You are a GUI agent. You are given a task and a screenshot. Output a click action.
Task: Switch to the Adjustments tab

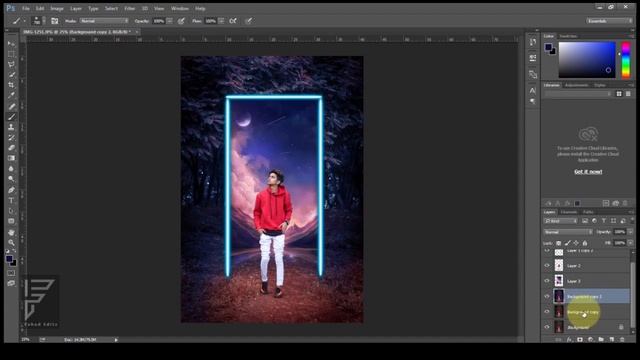pos(576,85)
